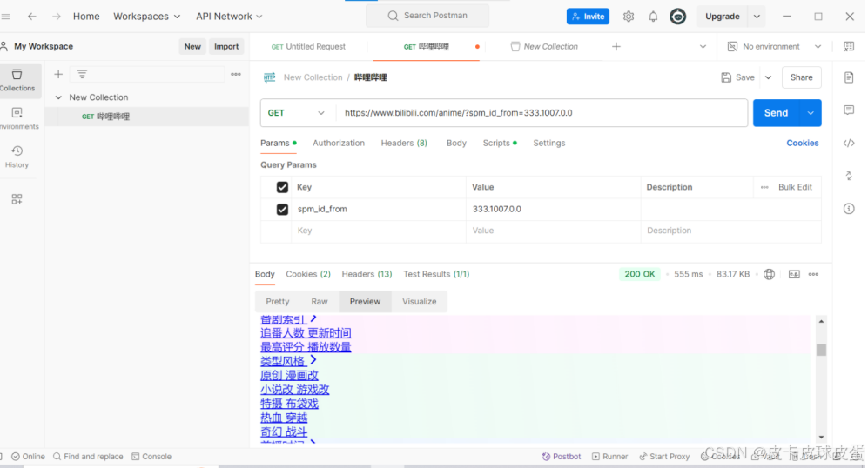Click the request URL input field
Image resolution: width=868 pixels, height=468 pixels.
point(542,113)
